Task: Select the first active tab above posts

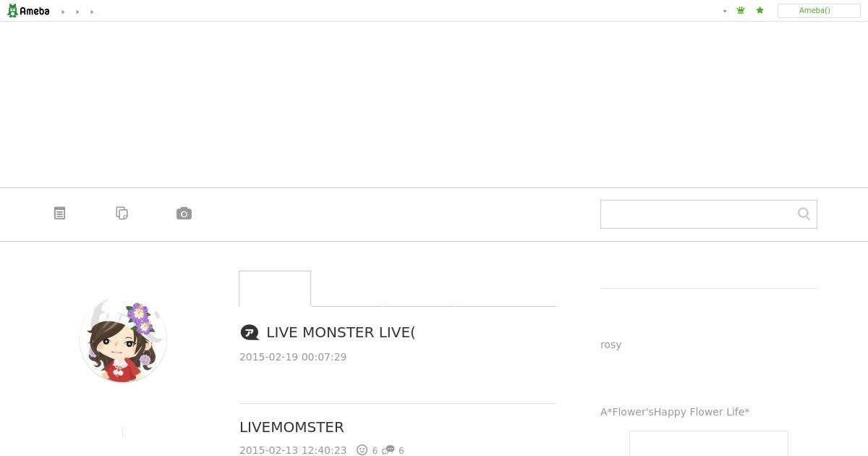Action: [275, 289]
